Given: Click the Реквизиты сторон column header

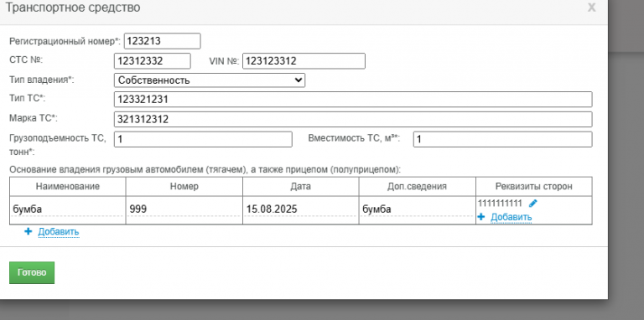Looking at the screenshot, I should [534, 187].
